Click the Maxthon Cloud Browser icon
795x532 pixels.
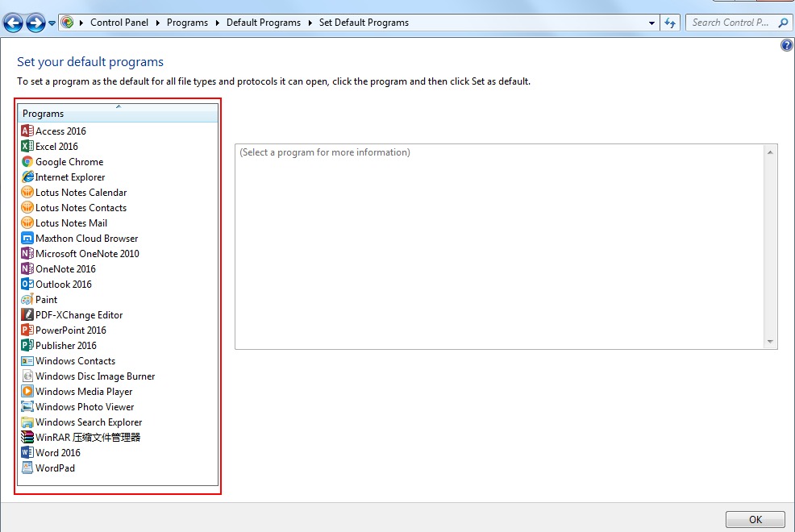tap(27, 238)
